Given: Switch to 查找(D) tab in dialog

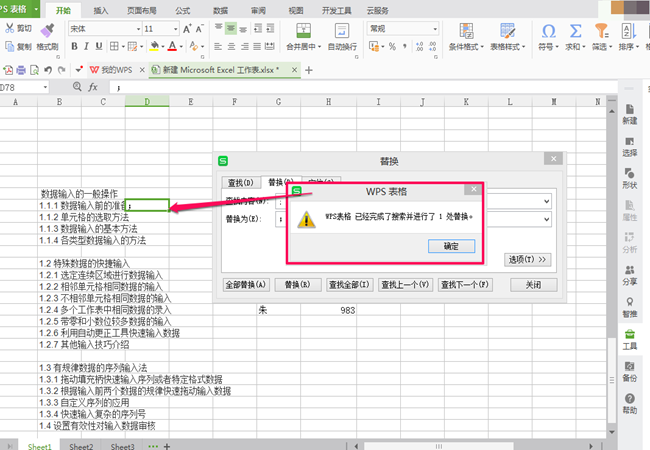Looking at the screenshot, I should (x=241, y=182).
